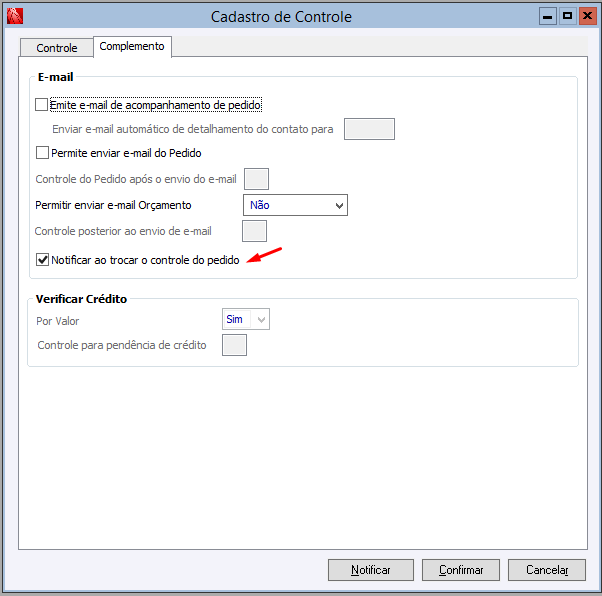Image resolution: width=602 pixels, height=596 pixels.
Task: Enable 'Emite e-mail de acompanhamento de pedido'
Action: pyautogui.click(x=42, y=105)
